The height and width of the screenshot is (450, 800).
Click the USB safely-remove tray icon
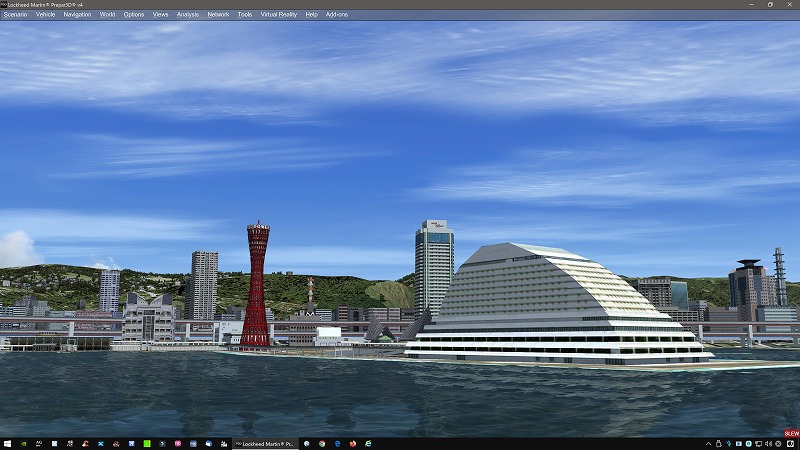coord(718,444)
